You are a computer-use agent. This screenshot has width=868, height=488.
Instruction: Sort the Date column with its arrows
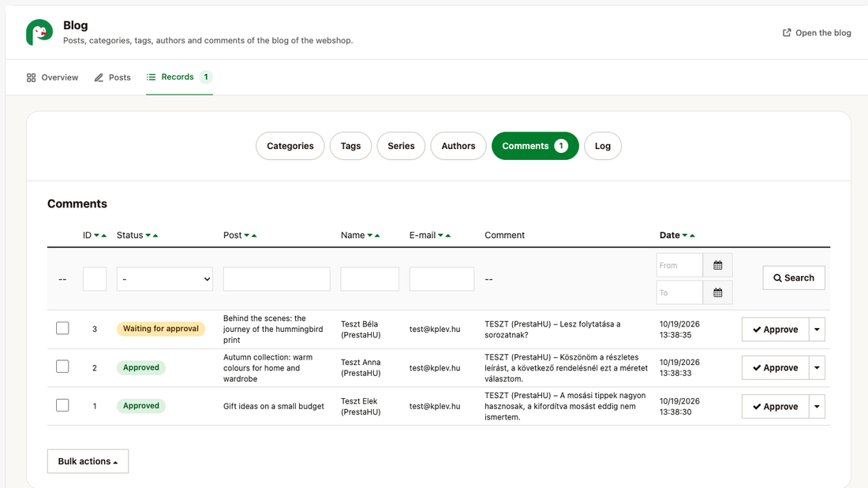click(x=688, y=235)
